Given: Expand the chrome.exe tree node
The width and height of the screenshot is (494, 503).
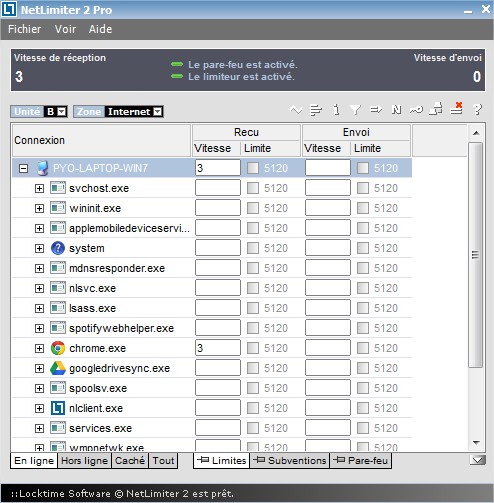Looking at the screenshot, I should tap(39, 348).
